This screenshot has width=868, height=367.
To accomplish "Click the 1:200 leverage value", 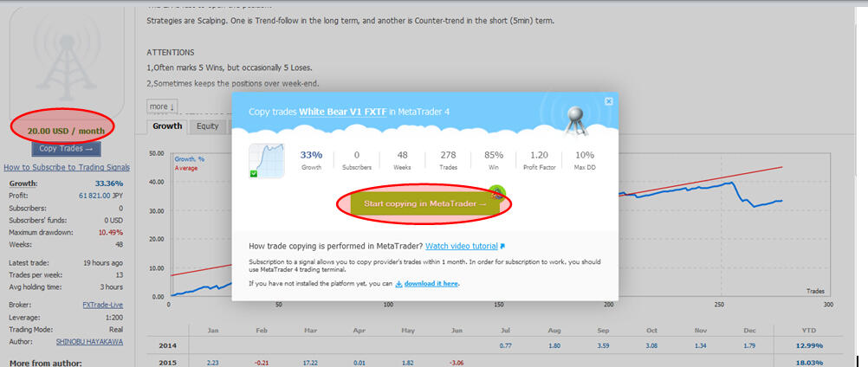I will (x=114, y=318).
